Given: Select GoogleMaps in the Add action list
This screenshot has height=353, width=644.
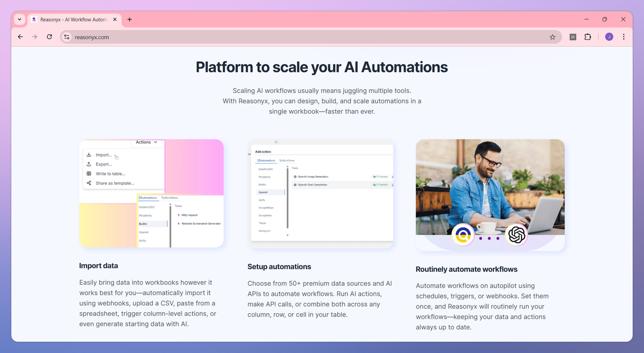Looking at the screenshot, I should [266, 207].
